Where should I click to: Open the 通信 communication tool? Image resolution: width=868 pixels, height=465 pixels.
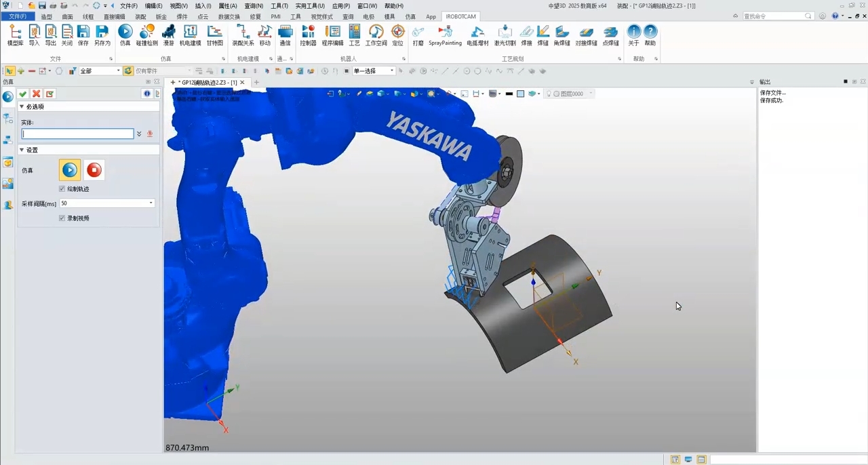click(285, 35)
